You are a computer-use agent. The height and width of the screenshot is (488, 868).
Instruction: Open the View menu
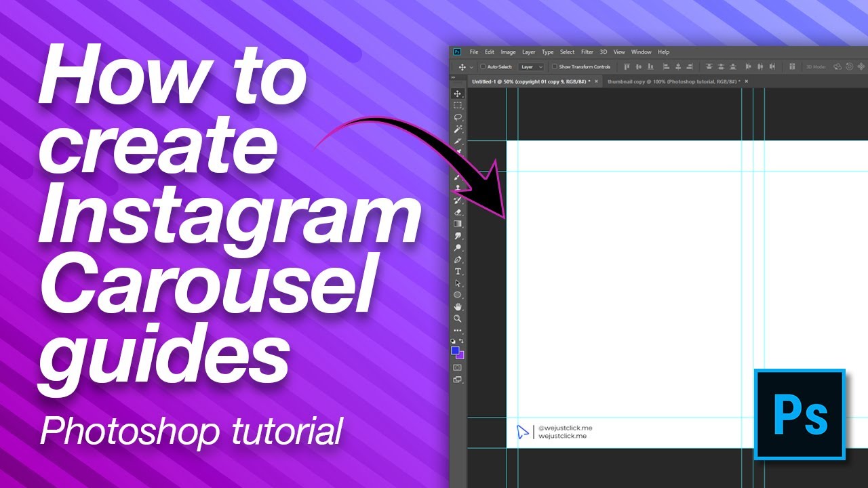click(619, 52)
